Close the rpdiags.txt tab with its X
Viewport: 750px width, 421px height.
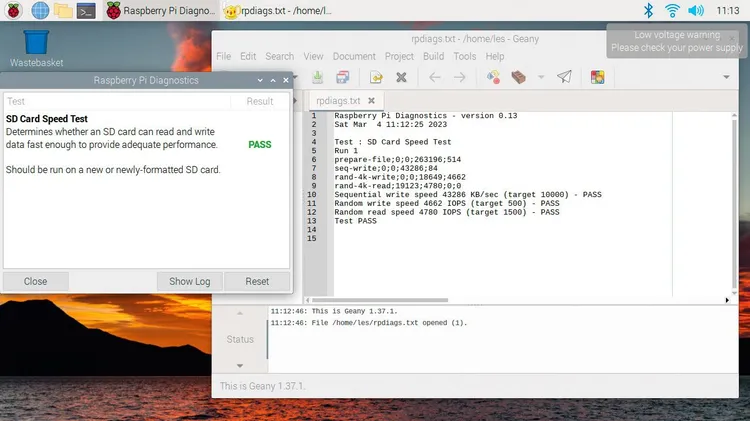(371, 100)
